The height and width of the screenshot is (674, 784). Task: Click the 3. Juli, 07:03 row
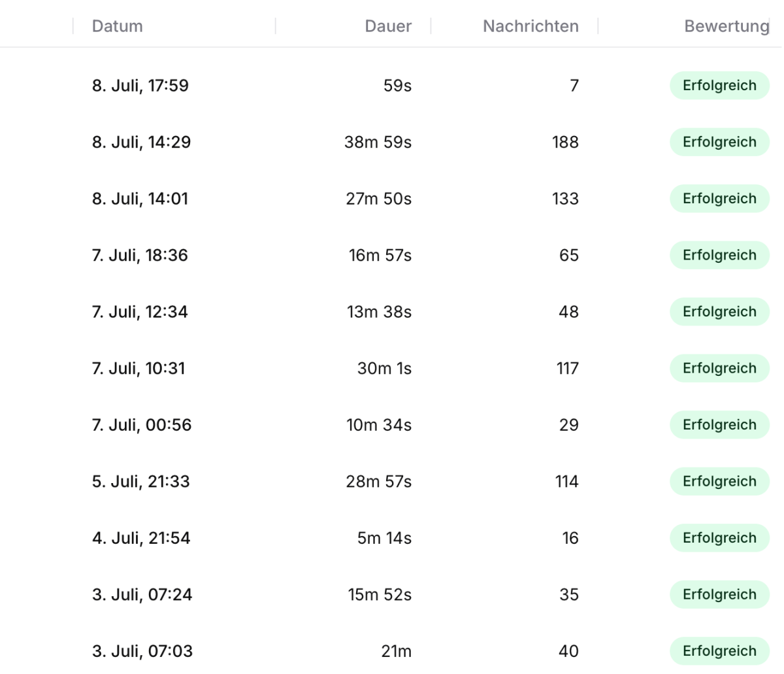(392, 651)
